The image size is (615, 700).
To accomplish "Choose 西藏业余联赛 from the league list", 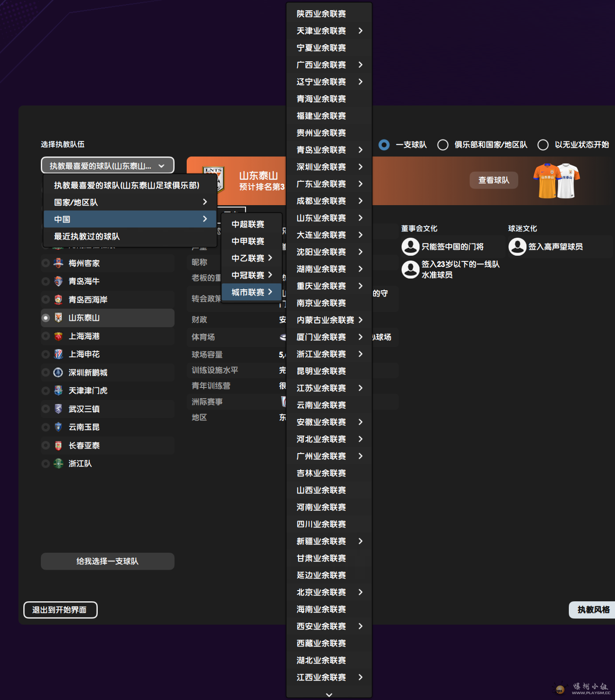I will pyautogui.click(x=329, y=643).
